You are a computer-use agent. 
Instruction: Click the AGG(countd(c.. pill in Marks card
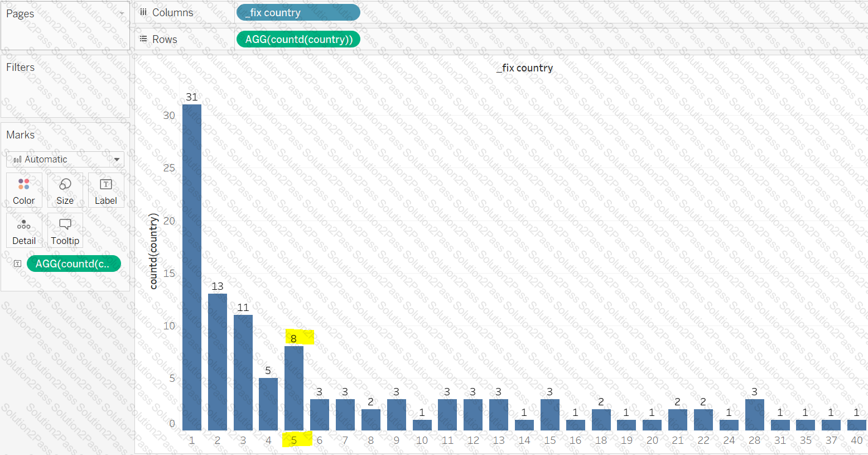point(74,264)
